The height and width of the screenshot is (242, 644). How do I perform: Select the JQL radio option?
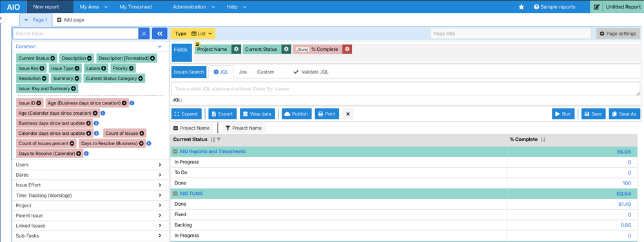pyautogui.click(x=217, y=72)
